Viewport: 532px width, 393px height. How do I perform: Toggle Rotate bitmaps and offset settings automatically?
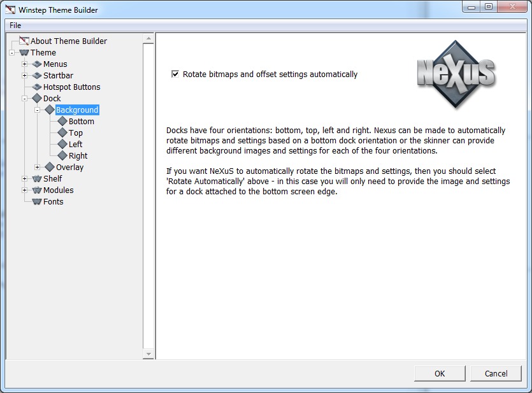coord(175,74)
